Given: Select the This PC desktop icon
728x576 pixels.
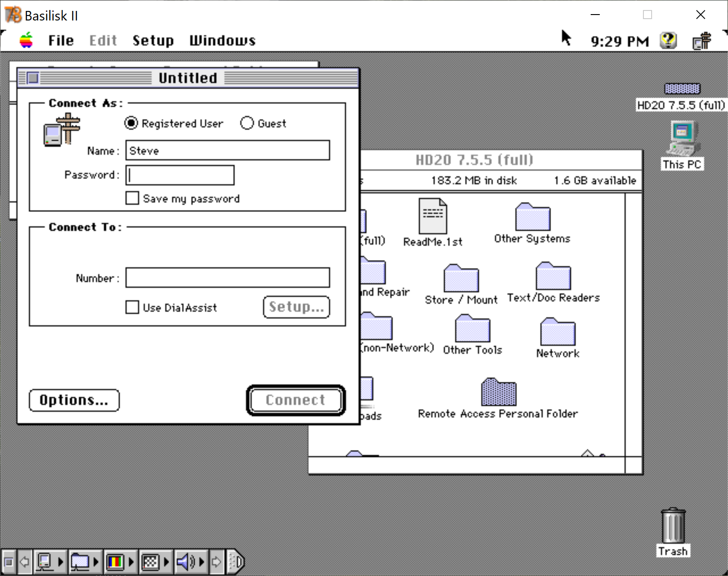Looking at the screenshot, I should click(683, 138).
